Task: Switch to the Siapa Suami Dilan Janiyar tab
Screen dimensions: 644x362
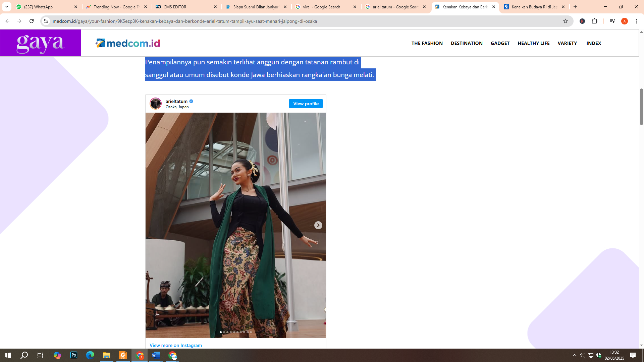Action: 256,7
